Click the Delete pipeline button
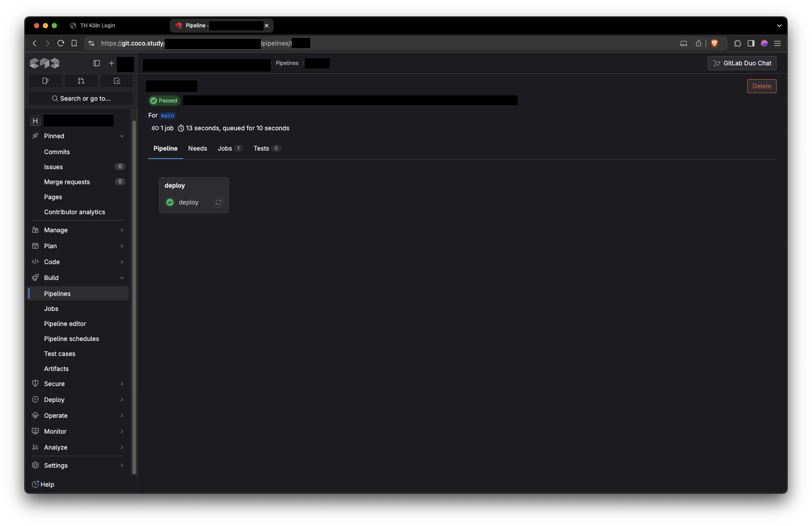This screenshot has width=812, height=526. click(762, 86)
